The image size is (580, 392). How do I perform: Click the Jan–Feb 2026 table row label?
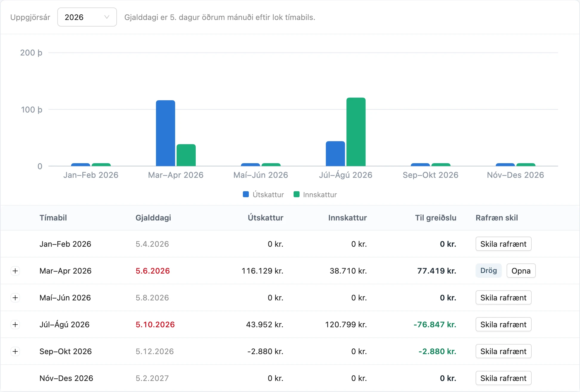(65, 244)
